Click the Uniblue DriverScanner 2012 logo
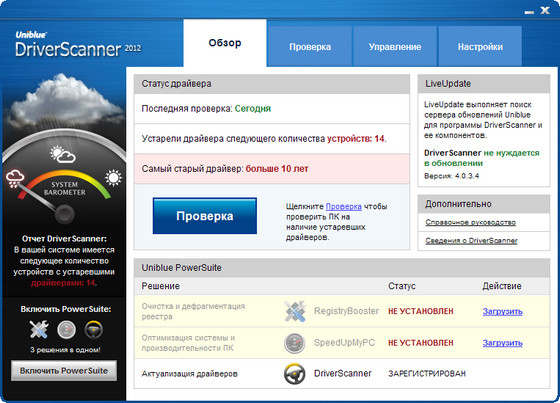Screen dimensions: 560x403 [78, 44]
